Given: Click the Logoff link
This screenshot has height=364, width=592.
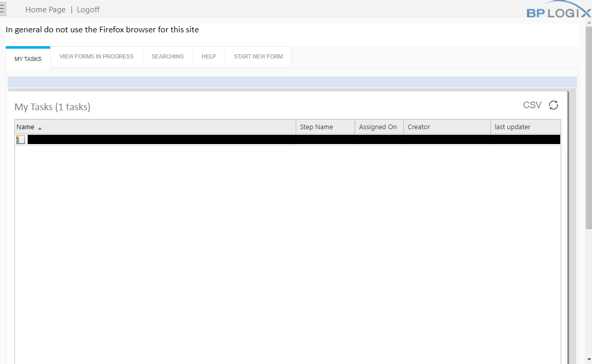Looking at the screenshot, I should tap(88, 10).
